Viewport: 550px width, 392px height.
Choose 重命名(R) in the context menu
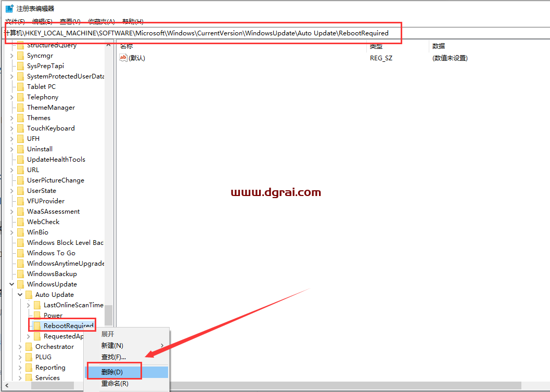click(x=127, y=384)
